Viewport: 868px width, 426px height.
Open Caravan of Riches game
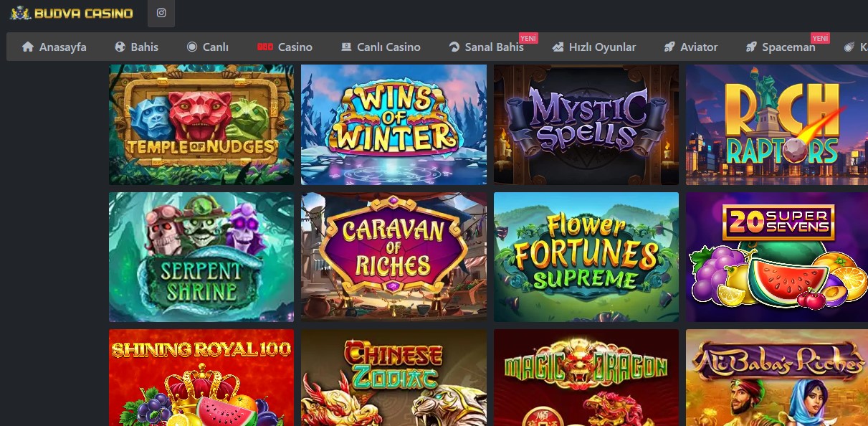[394, 257]
